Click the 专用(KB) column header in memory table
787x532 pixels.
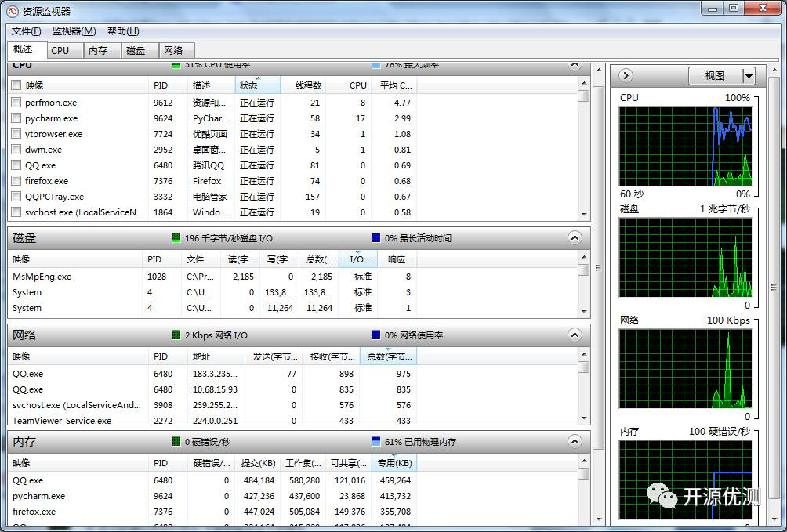pos(394,463)
